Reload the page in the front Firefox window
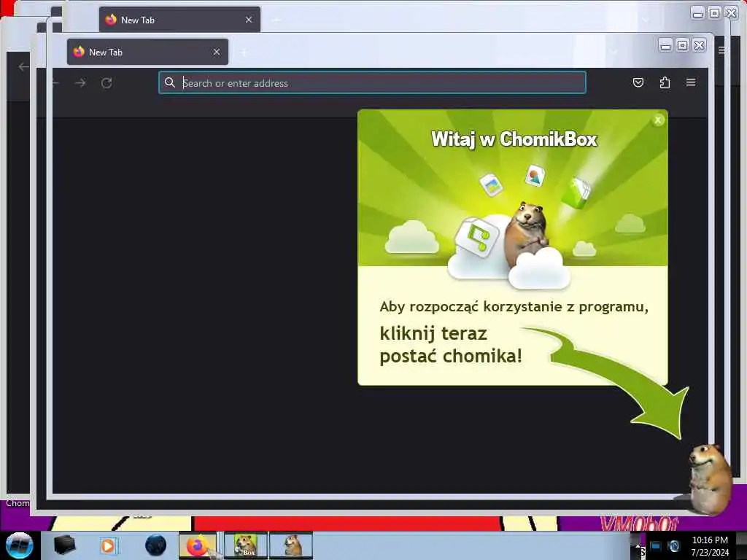Screen dimensions: 747x560 click(107, 83)
